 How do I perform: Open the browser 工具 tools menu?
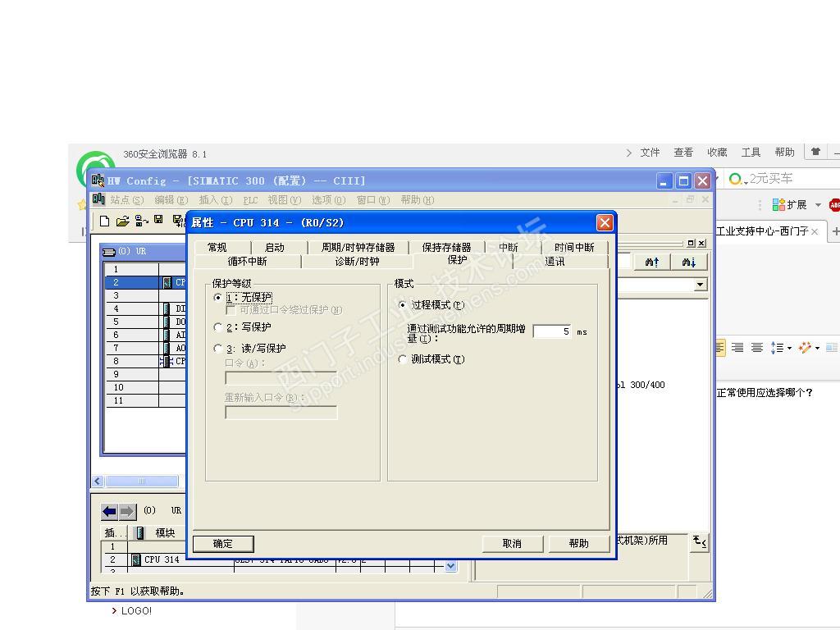coord(751,152)
